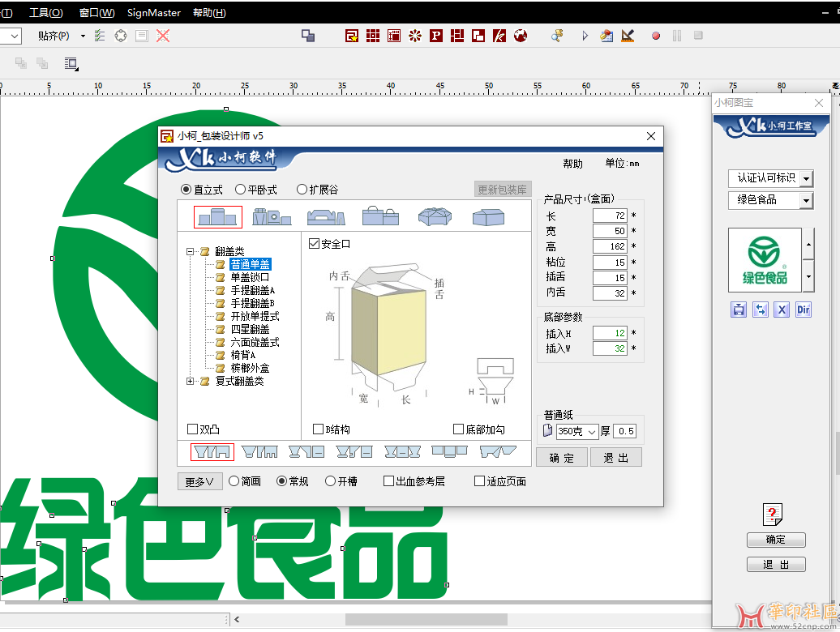Select the 单盖锁口 tree item

[250, 277]
